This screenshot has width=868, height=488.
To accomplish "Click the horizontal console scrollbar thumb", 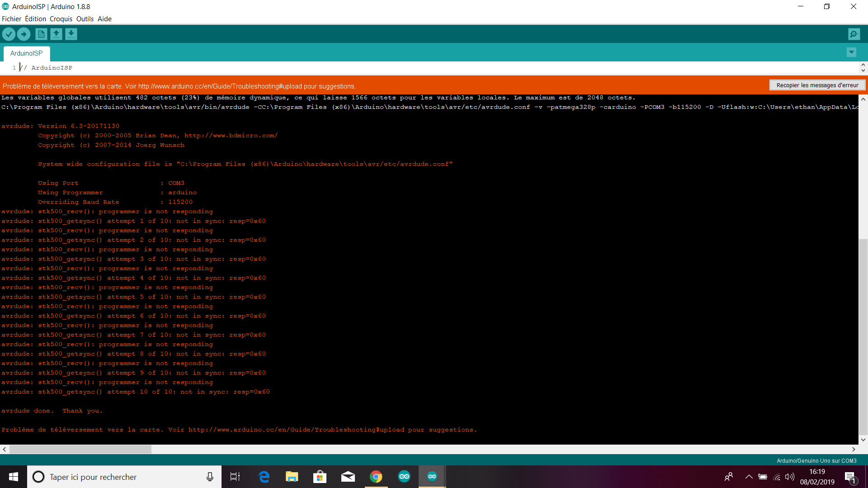I will [x=80, y=450].
